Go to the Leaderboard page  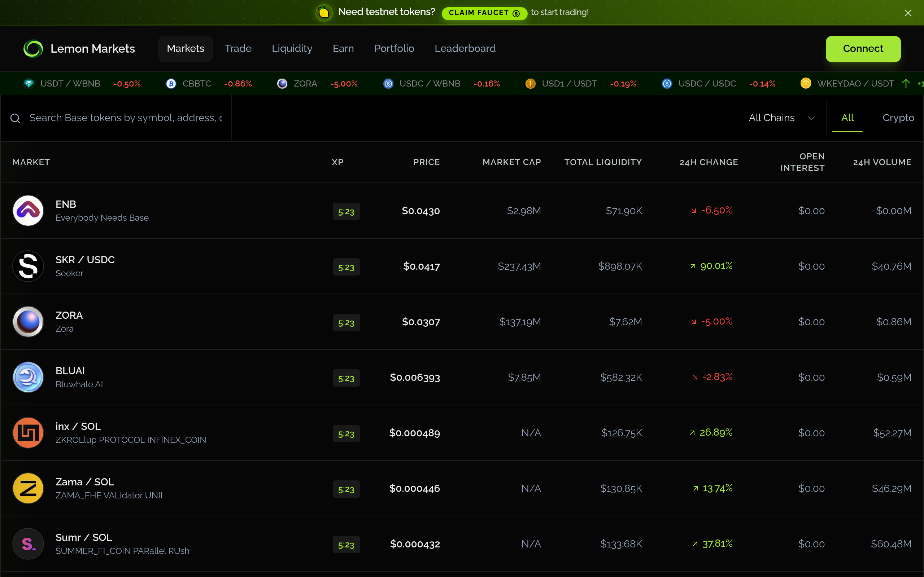click(465, 49)
